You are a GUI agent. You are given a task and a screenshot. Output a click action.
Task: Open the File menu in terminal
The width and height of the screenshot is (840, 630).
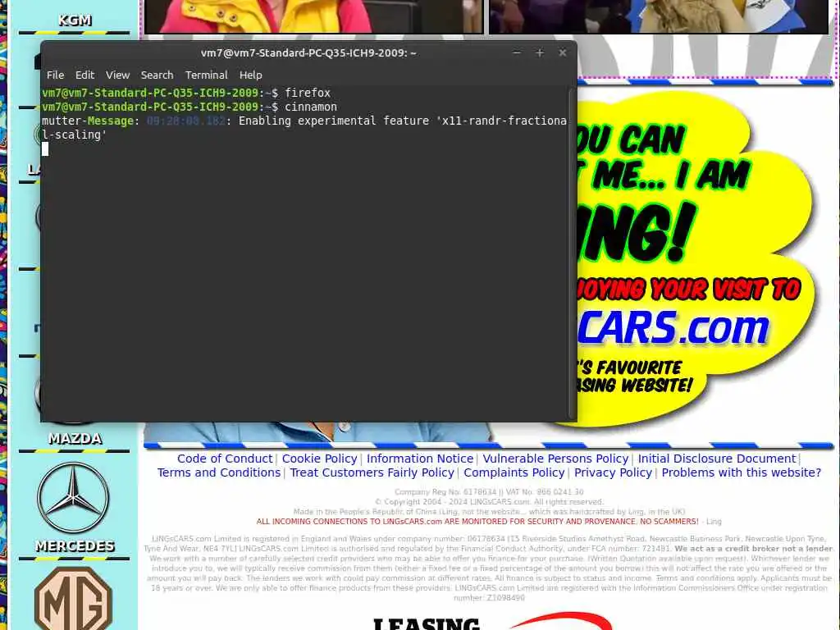[x=55, y=75]
